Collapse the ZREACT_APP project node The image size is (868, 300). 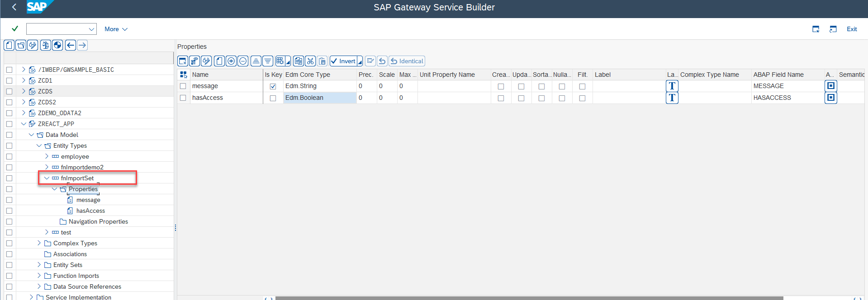tap(24, 124)
